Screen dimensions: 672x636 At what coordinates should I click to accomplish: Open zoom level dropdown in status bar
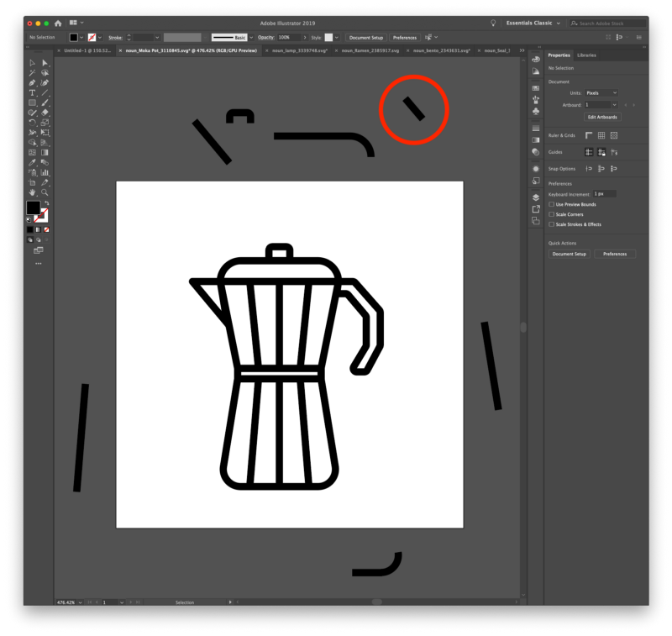pyautogui.click(x=80, y=602)
